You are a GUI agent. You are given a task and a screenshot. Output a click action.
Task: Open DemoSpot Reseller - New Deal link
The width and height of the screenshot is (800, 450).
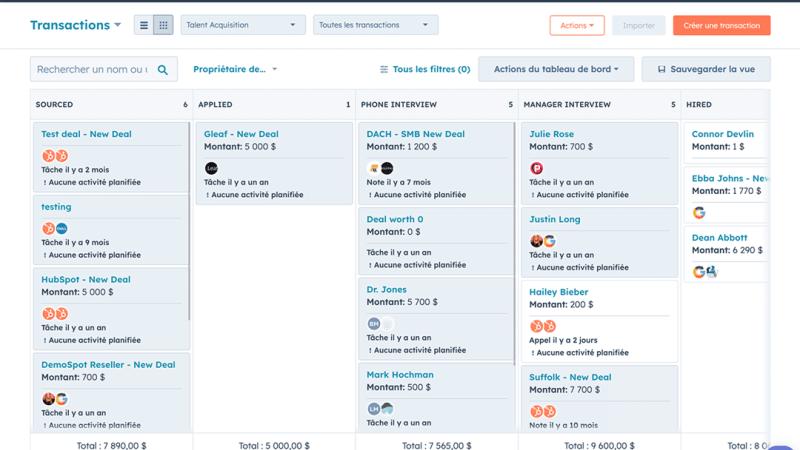108,365
